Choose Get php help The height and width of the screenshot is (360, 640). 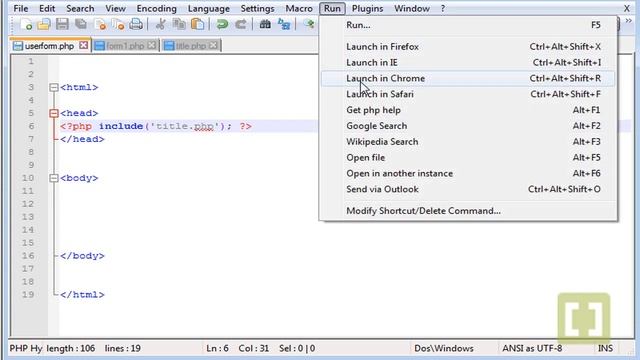(468, 110)
